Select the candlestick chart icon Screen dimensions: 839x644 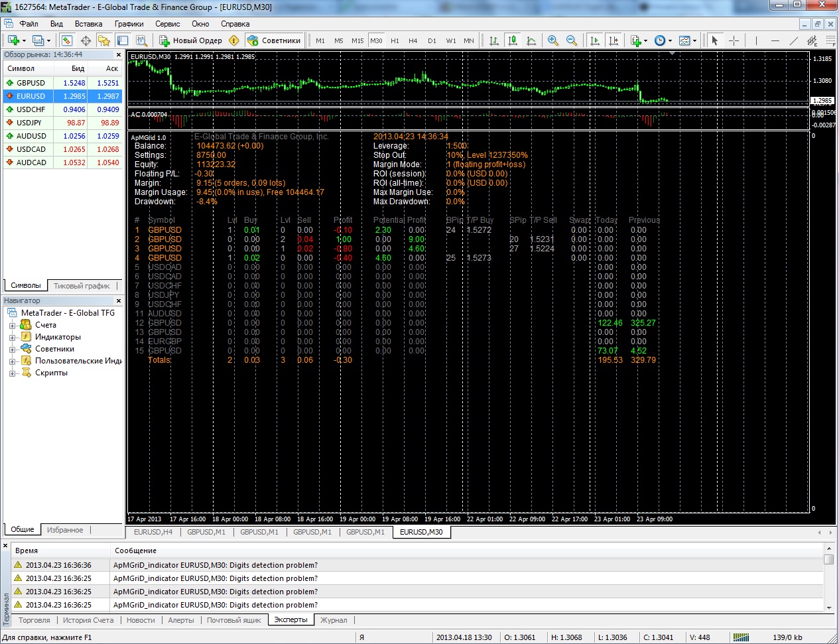tap(513, 40)
